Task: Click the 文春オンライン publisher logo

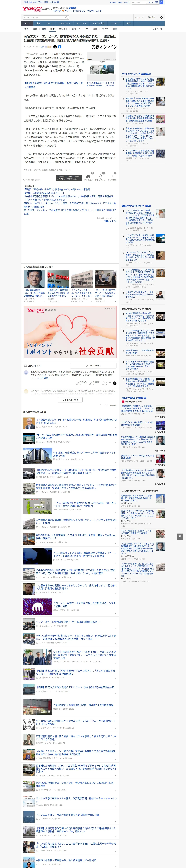Action: (104, 47)
